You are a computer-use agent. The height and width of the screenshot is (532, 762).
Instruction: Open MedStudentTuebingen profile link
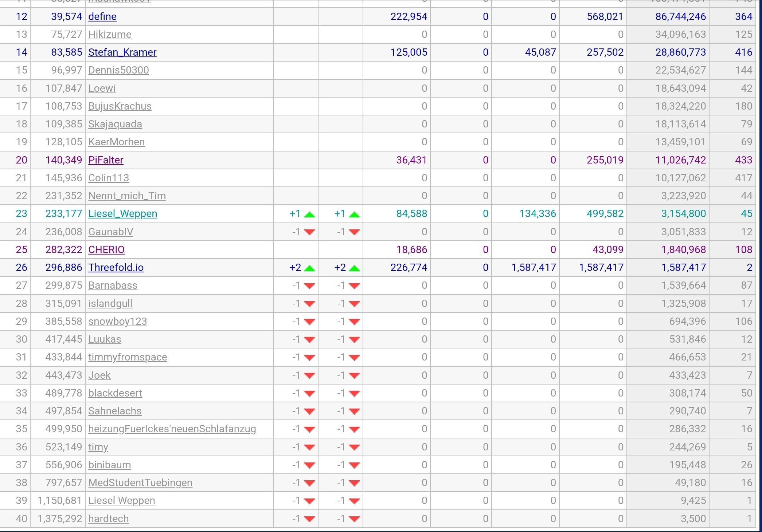click(x=140, y=483)
